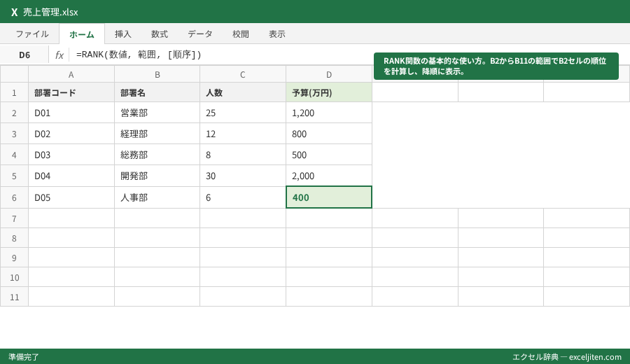Select row 4 header
Image resolution: width=630 pixels, height=364 pixels.
click(x=14, y=155)
